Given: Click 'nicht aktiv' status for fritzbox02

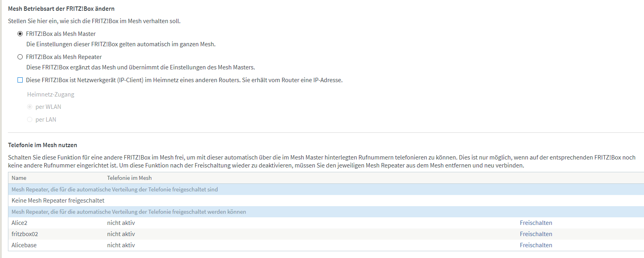Looking at the screenshot, I should [121, 234].
